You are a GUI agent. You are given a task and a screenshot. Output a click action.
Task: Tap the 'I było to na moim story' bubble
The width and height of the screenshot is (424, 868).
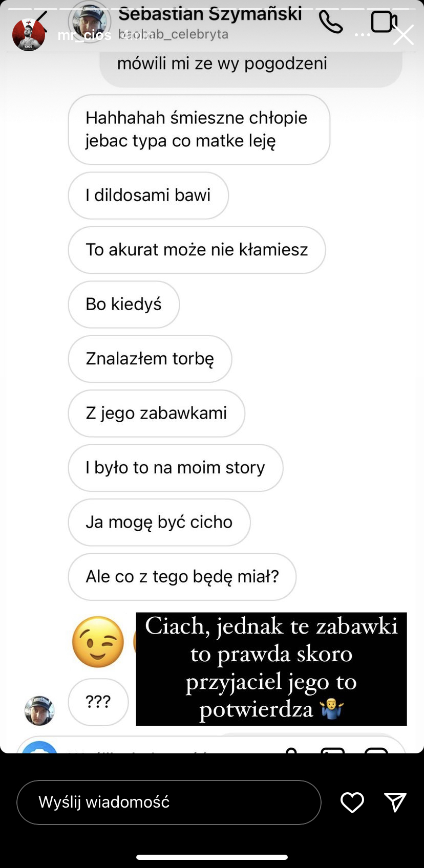coord(176,468)
